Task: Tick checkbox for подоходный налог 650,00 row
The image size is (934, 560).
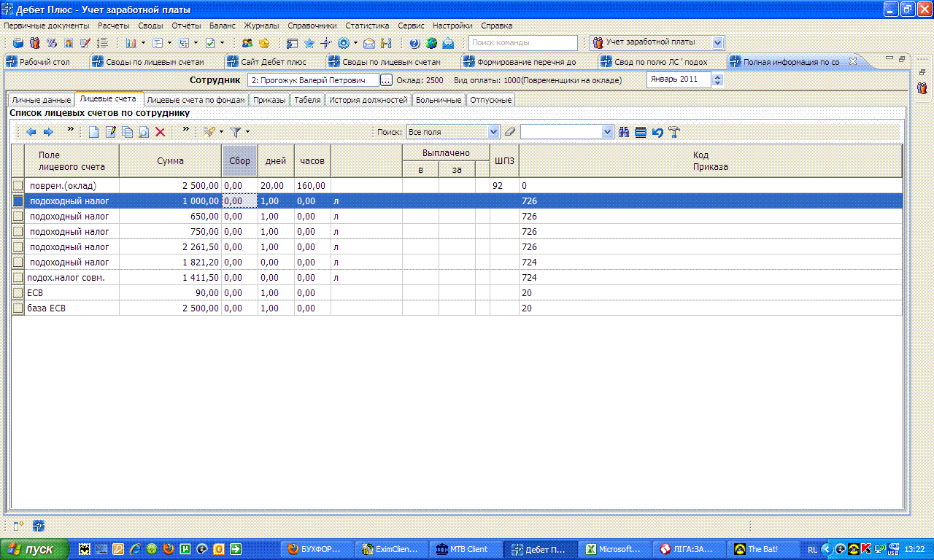Action: point(18,217)
